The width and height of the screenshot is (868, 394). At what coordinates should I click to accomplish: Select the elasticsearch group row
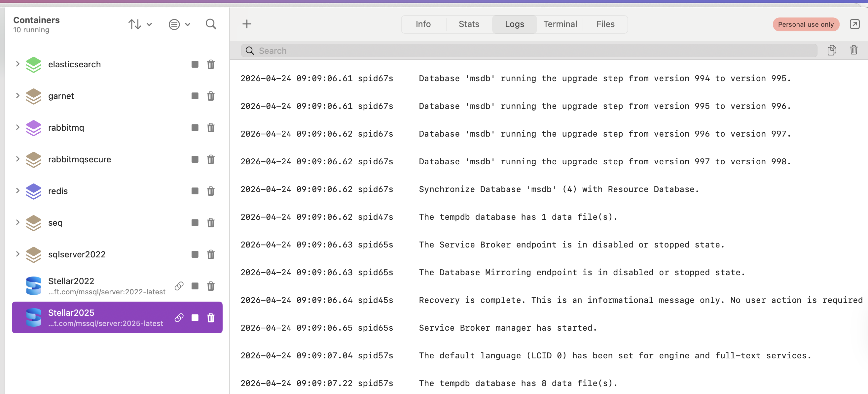pyautogui.click(x=117, y=64)
